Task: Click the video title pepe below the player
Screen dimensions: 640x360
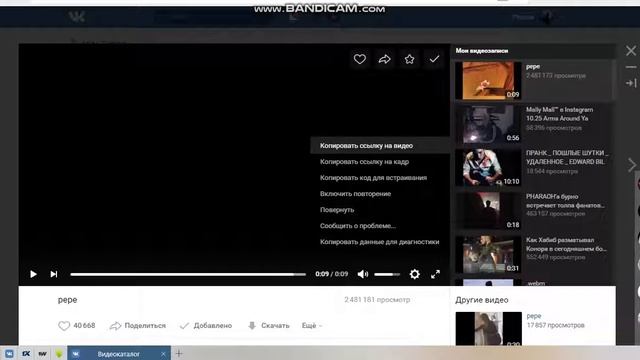Action: tap(67, 300)
